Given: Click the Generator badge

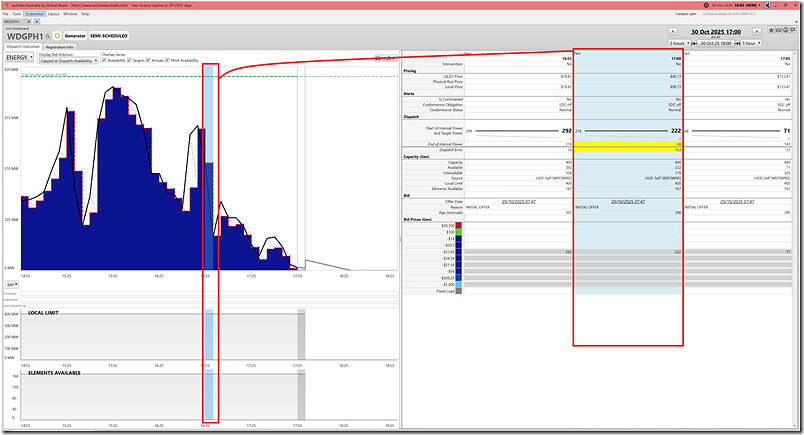Looking at the screenshot, I should pyautogui.click(x=75, y=36).
